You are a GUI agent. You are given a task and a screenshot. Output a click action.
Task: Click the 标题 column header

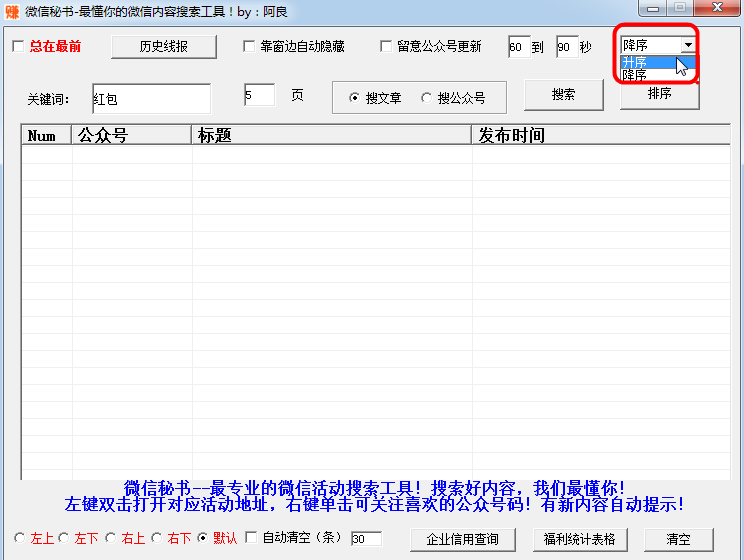point(331,135)
